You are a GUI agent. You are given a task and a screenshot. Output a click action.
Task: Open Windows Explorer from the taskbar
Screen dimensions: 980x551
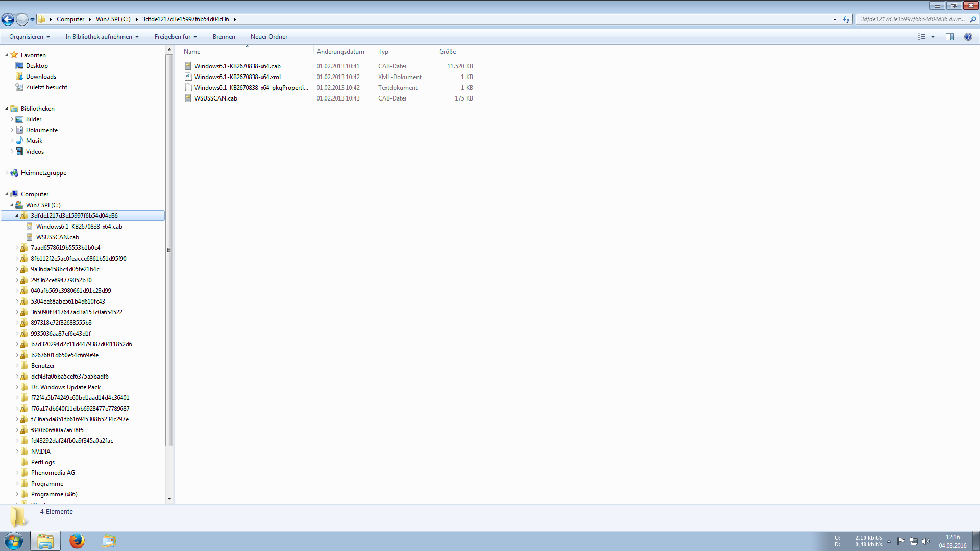pos(45,541)
